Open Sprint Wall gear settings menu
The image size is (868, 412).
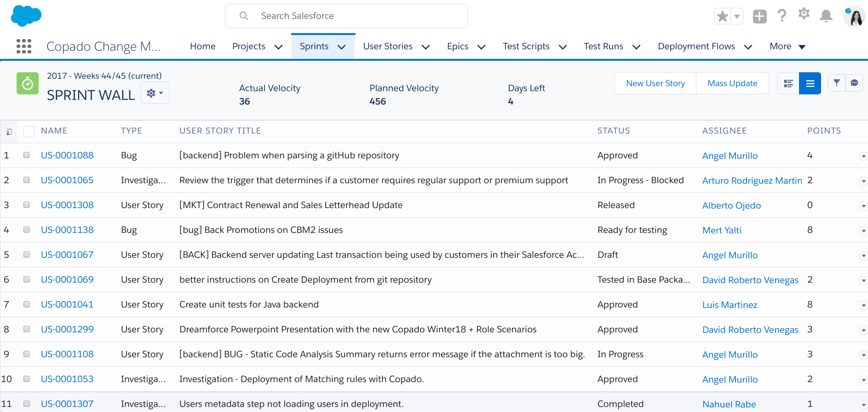pos(155,93)
